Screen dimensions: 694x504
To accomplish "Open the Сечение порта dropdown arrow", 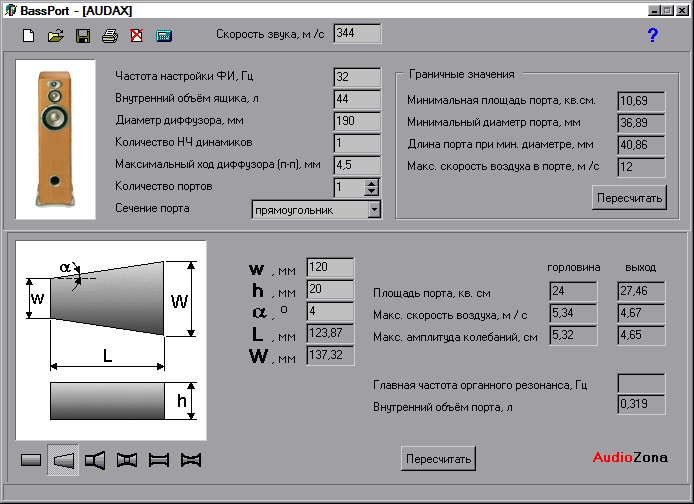I will 374,209.
